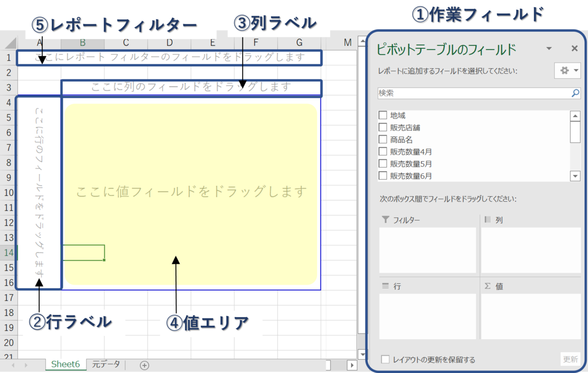
Task: Check the 地域 field checkbox
Action: 383,115
